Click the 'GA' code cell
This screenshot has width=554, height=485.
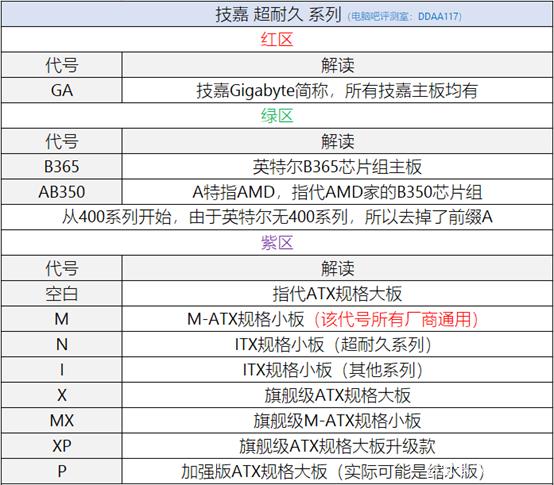[62, 90]
